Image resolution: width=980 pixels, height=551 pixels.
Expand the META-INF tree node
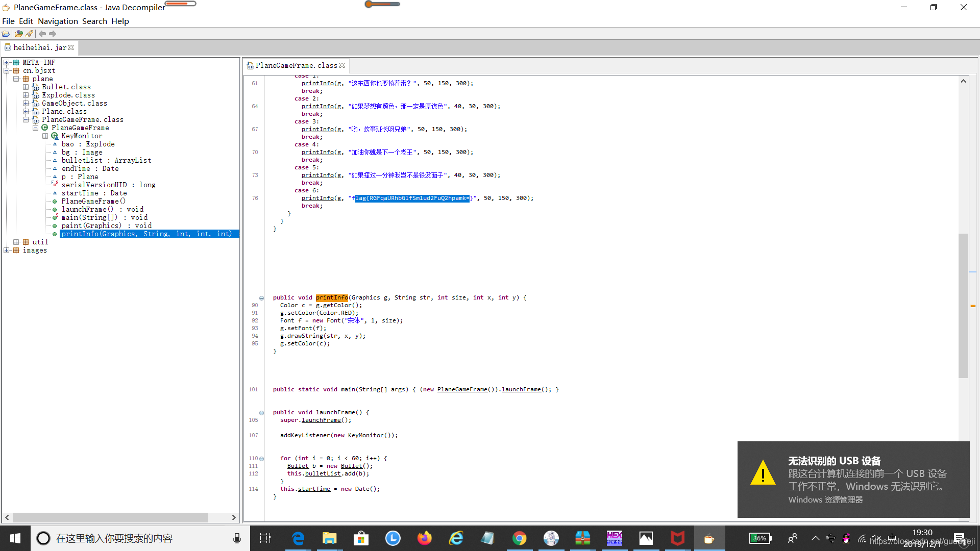point(7,62)
